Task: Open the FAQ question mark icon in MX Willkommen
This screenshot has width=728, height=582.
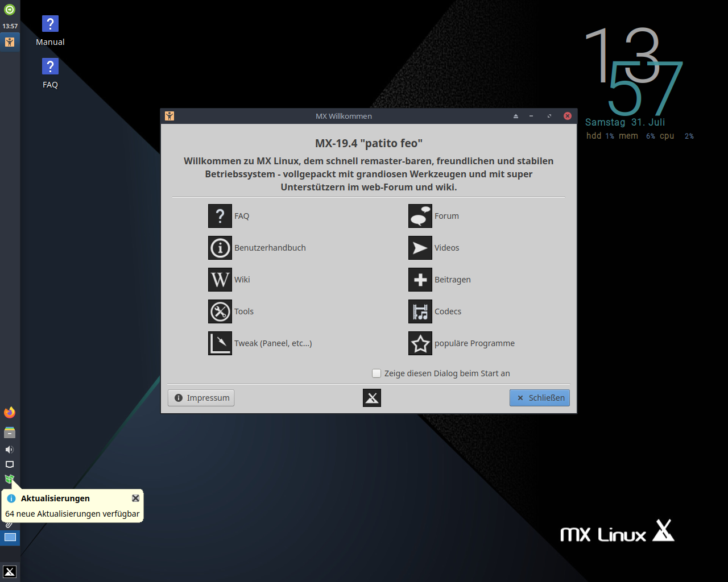Action: 220,216
